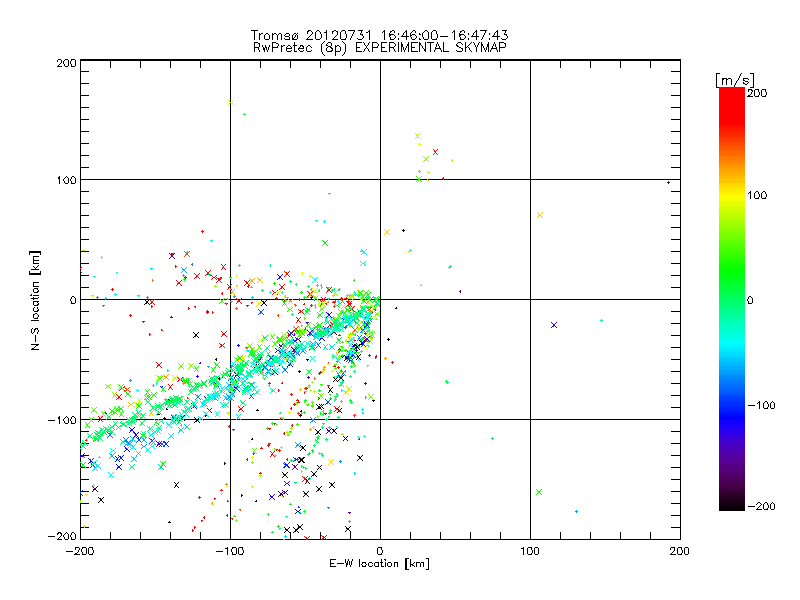Click the black bottom of the velocity color bar
The image size is (800, 600).
click(x=732, y=505)
